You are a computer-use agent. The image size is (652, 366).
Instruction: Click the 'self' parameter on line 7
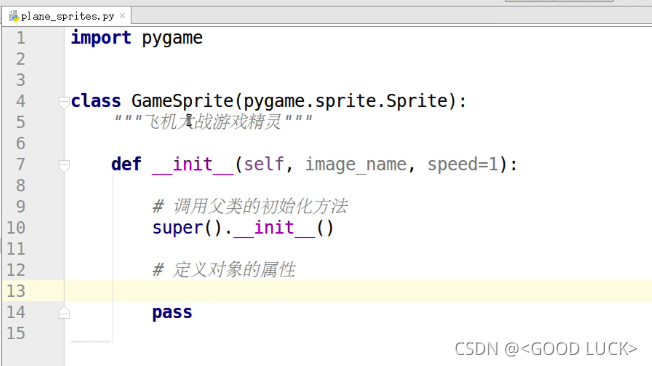pos(264,164)
